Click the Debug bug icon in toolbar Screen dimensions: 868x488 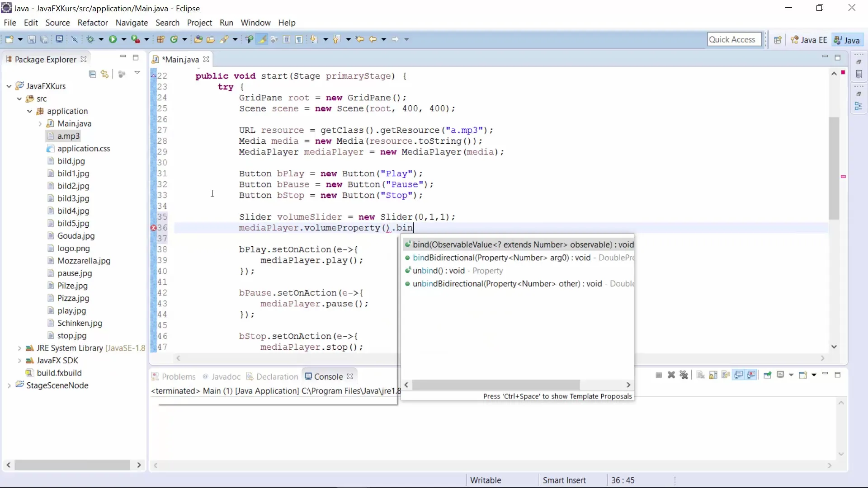point(90,39)
